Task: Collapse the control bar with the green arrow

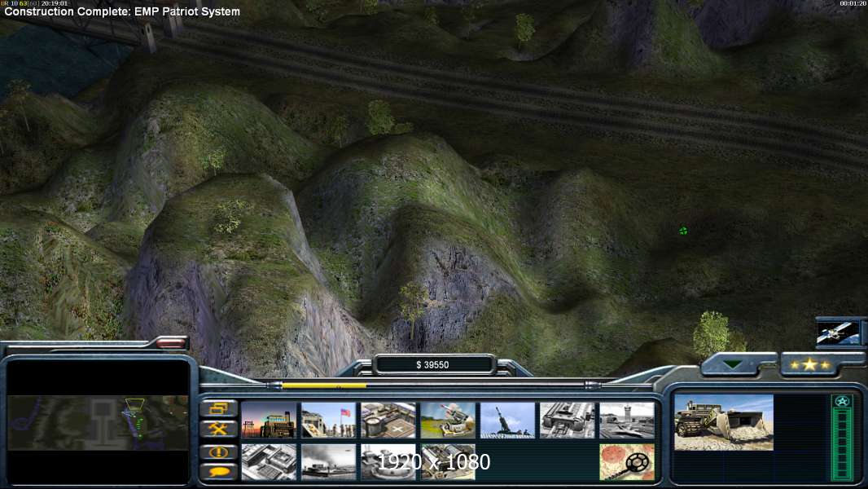Action: click(733, 365)
